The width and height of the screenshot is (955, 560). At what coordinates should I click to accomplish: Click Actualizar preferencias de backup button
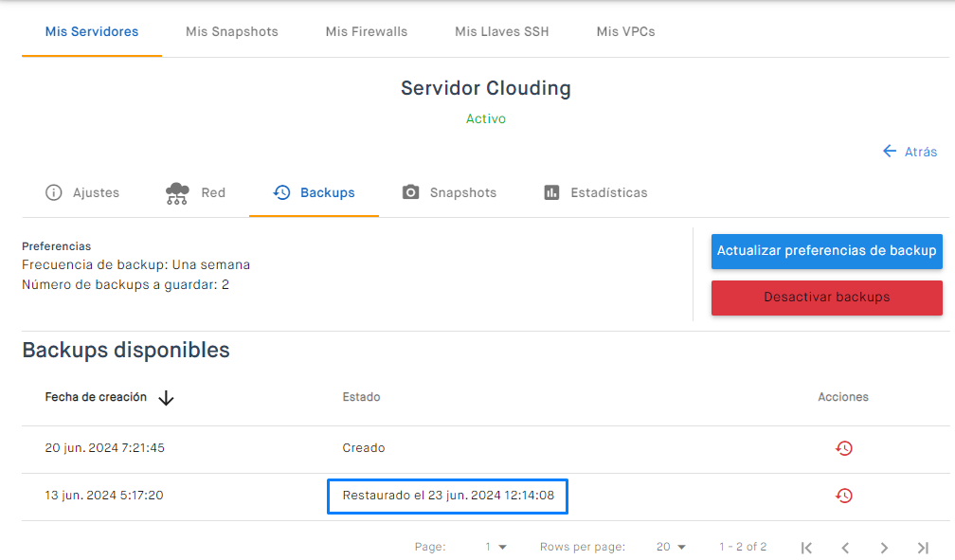(826, 251)
